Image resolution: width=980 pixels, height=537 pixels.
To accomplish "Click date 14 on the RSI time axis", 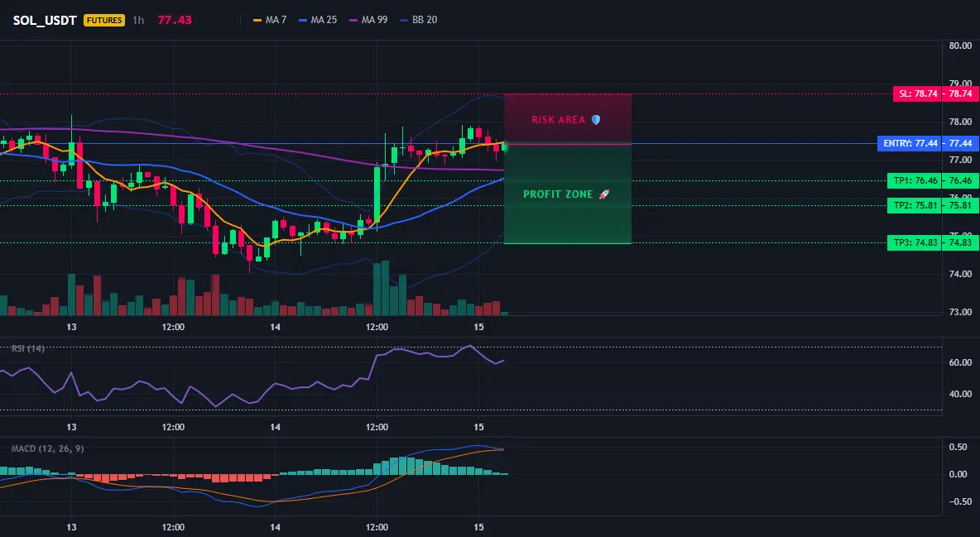I will 275,427.
